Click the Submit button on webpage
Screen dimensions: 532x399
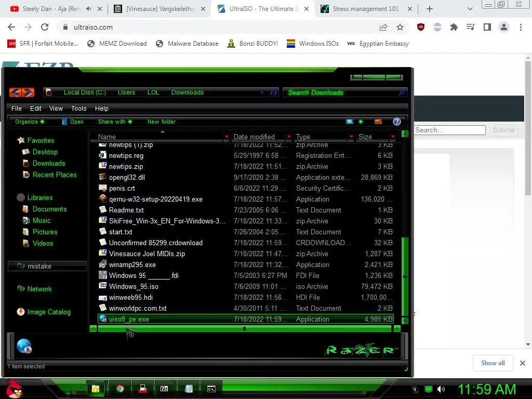[504, 130]
